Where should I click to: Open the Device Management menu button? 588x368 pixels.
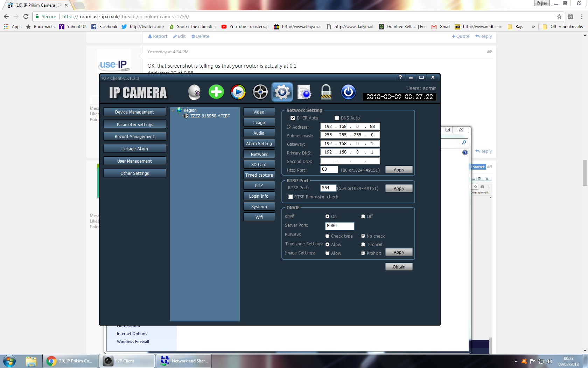(x=134, y=112)
